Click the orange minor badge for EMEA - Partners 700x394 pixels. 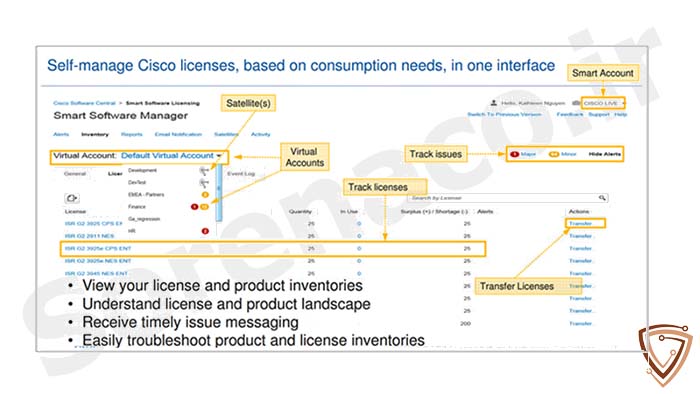coord(205,195)
